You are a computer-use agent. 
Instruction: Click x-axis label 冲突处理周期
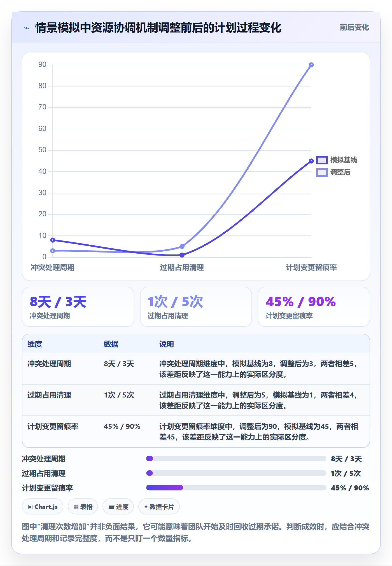[x=53, y=268]
